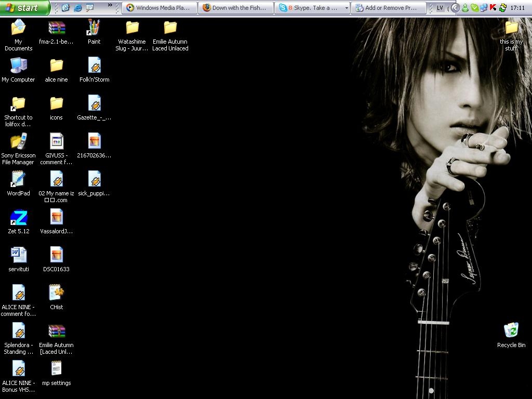Switch to Add or Remove Programs window
Image resolution: width=532 pixels, height=399 pixels.
coord(389,7)
